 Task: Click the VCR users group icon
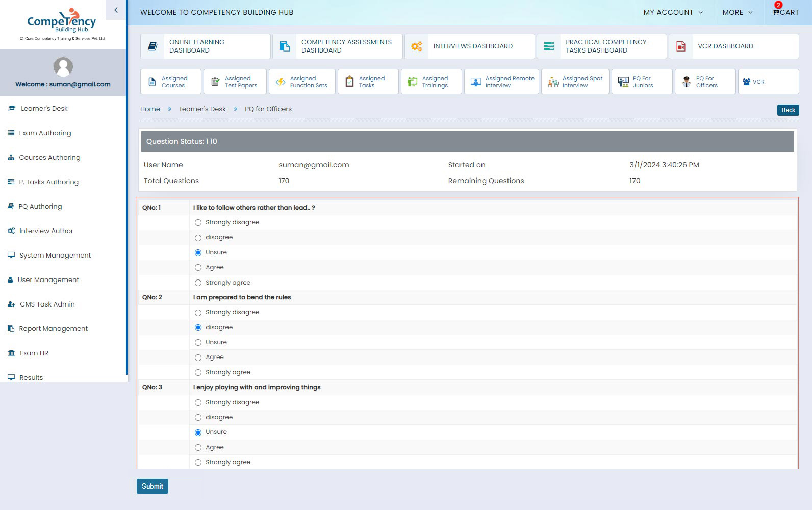746,82
